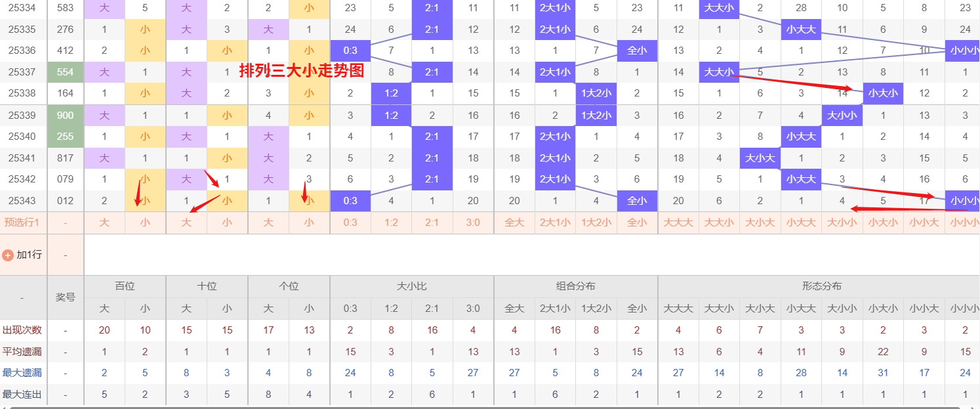Click winning number 079 in row 25342
This screenshot has height=409, width=980.
coord(66,179)
